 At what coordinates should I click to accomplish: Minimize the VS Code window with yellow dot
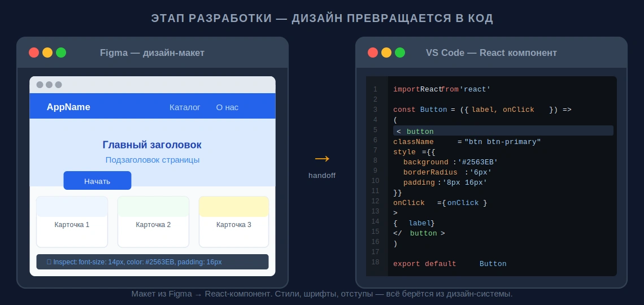click(x=386, y=53)
